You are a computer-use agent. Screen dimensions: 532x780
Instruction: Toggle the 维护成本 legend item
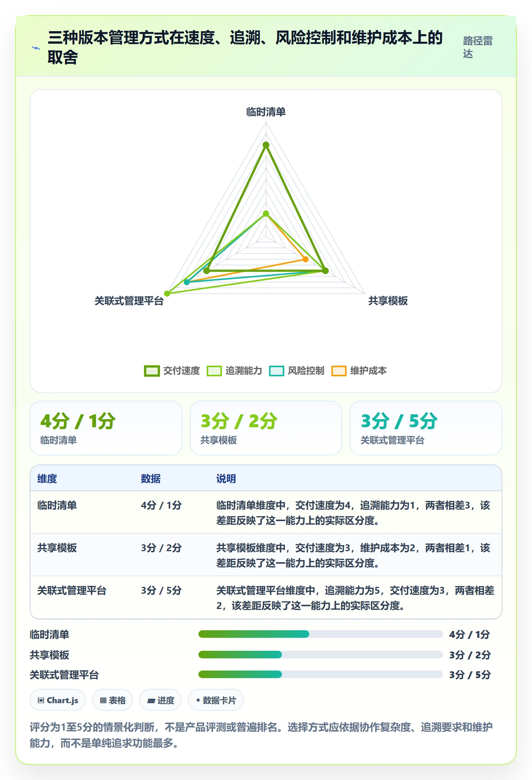click(x=359, y=371)
